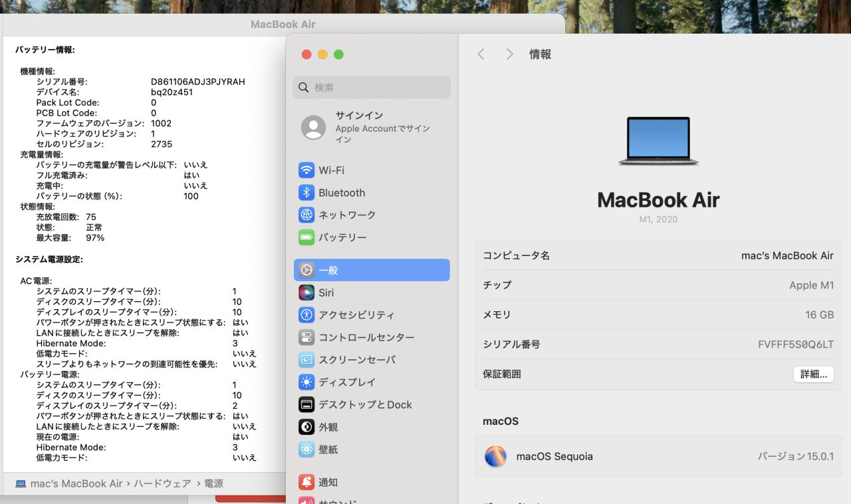The image size is (851, 504).
Task: Select デスクトップとDock label in sidebar
Action: click(x=365, y=404)
